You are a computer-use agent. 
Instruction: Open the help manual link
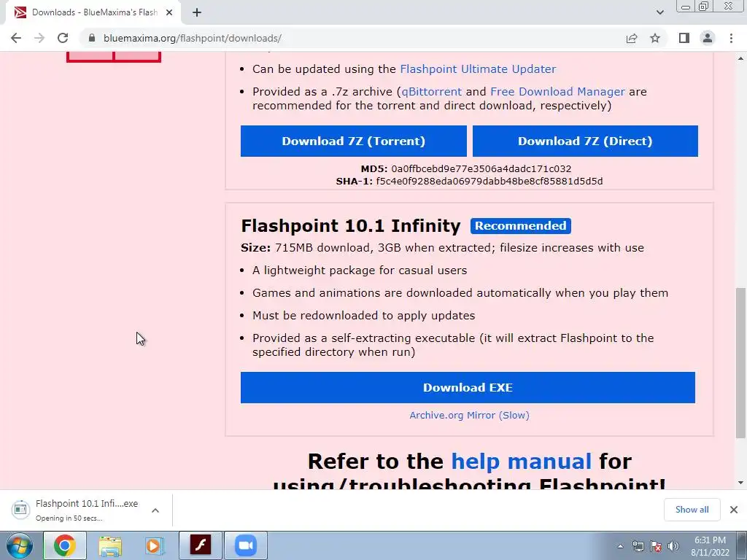[x=521, y=462]
